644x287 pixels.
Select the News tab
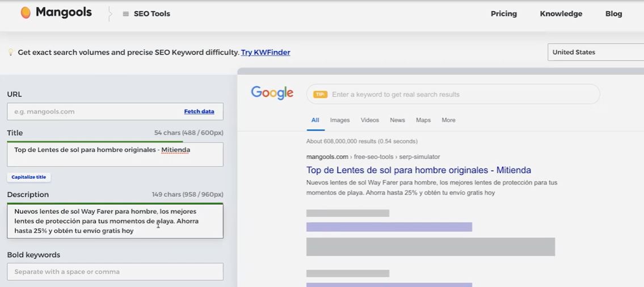pos(397,120)
